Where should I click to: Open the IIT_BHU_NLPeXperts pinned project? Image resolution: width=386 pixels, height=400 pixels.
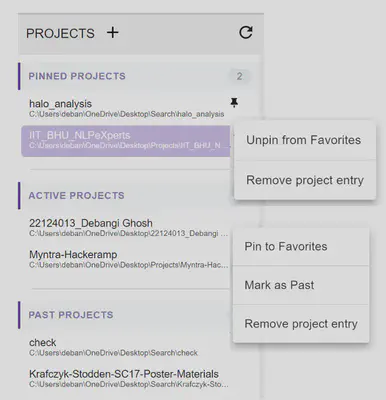(x=126, y=141)
